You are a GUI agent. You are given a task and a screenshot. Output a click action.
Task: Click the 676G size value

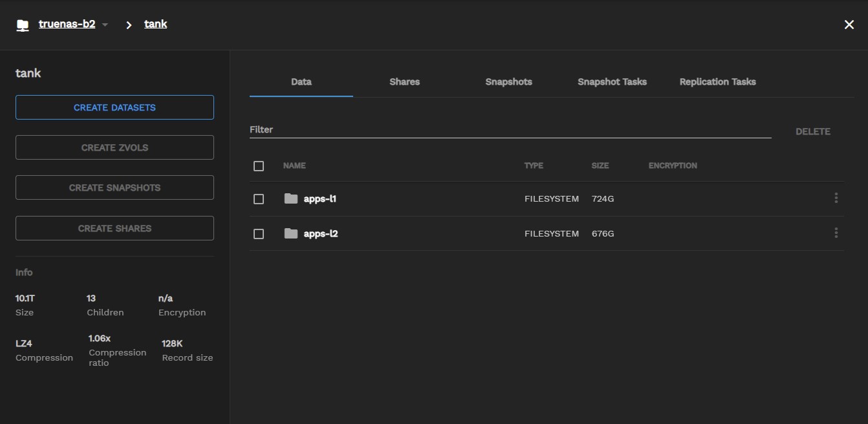click(603, 233)
